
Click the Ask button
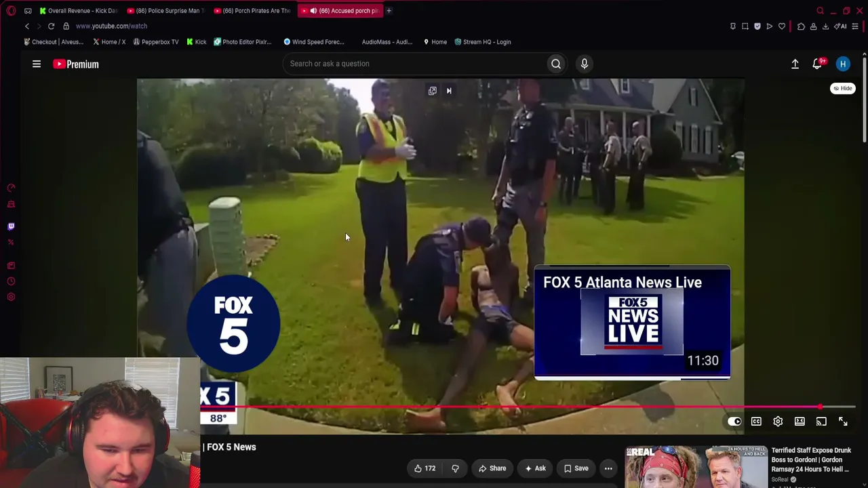click(534, 468)
